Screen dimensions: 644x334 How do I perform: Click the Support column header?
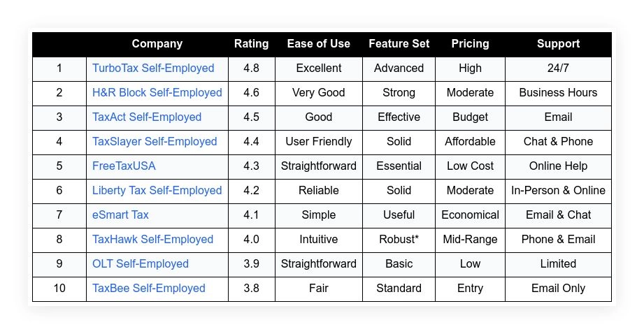pos(558,44)
